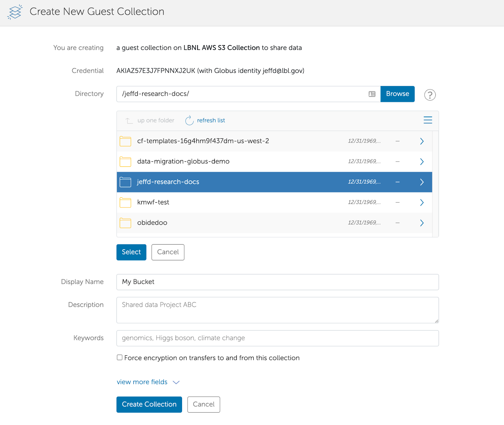Click the folder icon beside kmwf-test
This screenshot has height=425, width=504.
[x=125, y=202]
